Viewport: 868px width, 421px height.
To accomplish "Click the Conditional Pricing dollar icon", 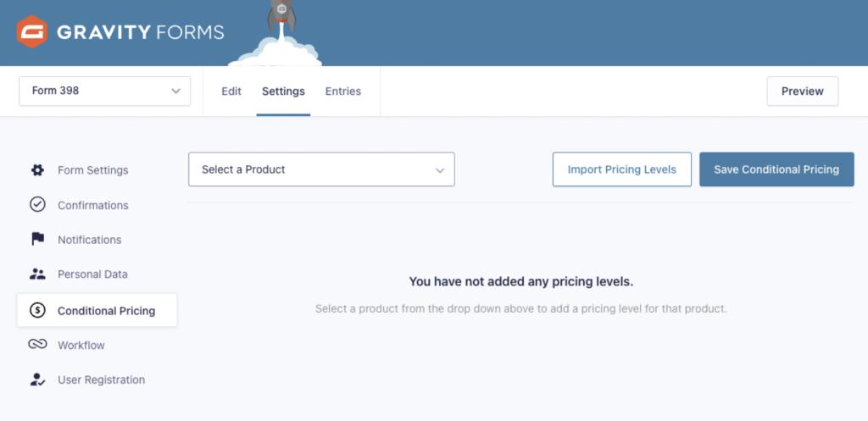I will coord(37,310).
